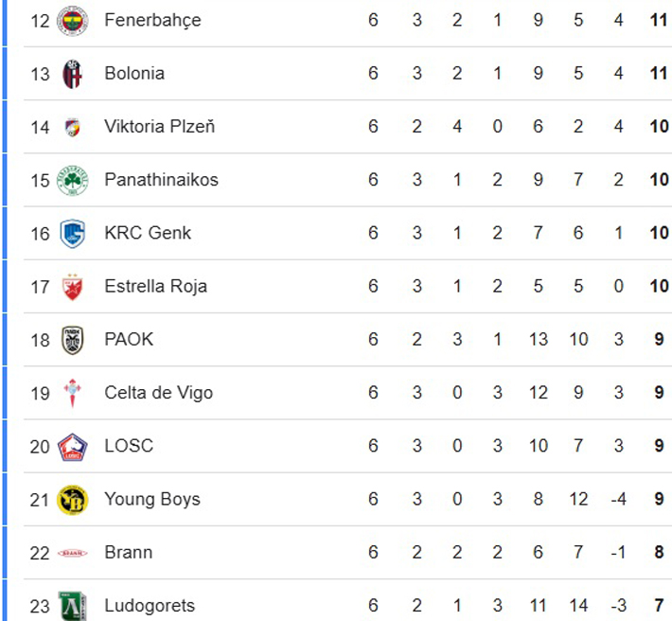Viewport: 672px width, 621px height.
Task: Open the Bolonia team name link
Action: [134, 74]
